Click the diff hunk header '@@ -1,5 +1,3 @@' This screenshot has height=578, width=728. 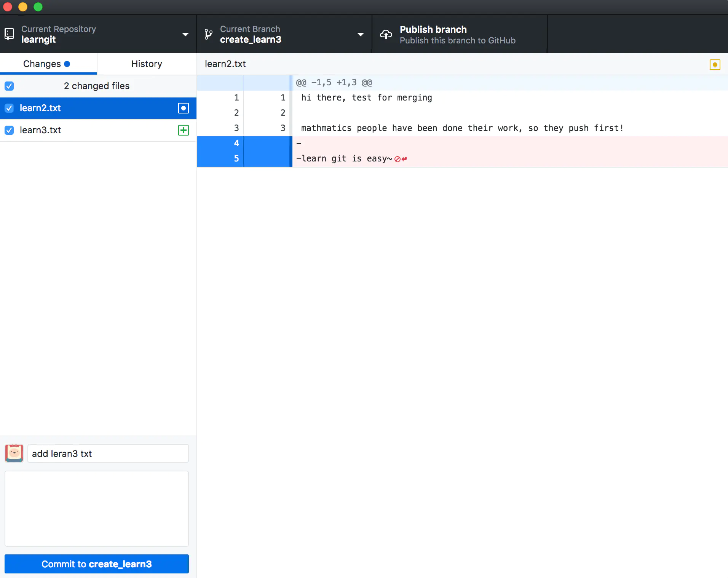pos(334,83)
